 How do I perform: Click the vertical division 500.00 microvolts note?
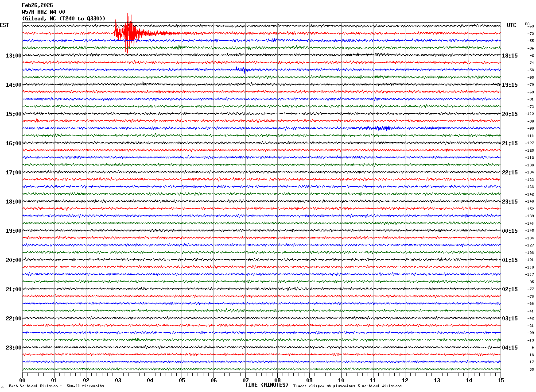coord(56,386)
